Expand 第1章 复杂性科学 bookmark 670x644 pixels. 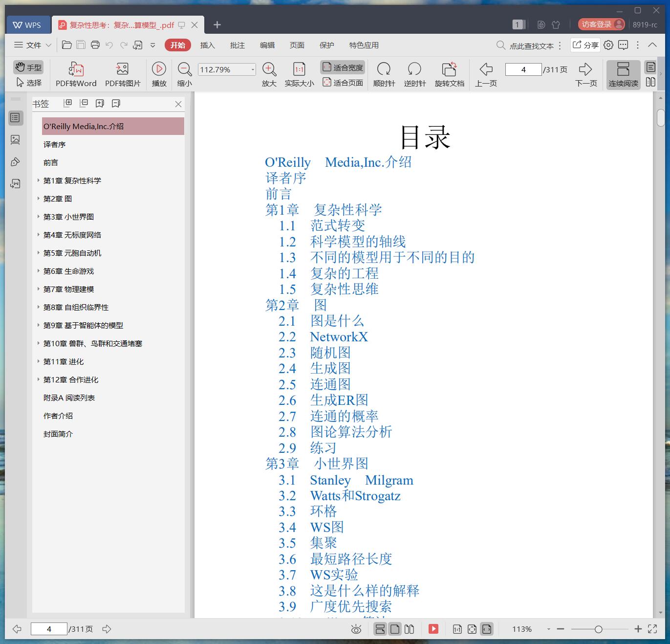tap(38, 180)
